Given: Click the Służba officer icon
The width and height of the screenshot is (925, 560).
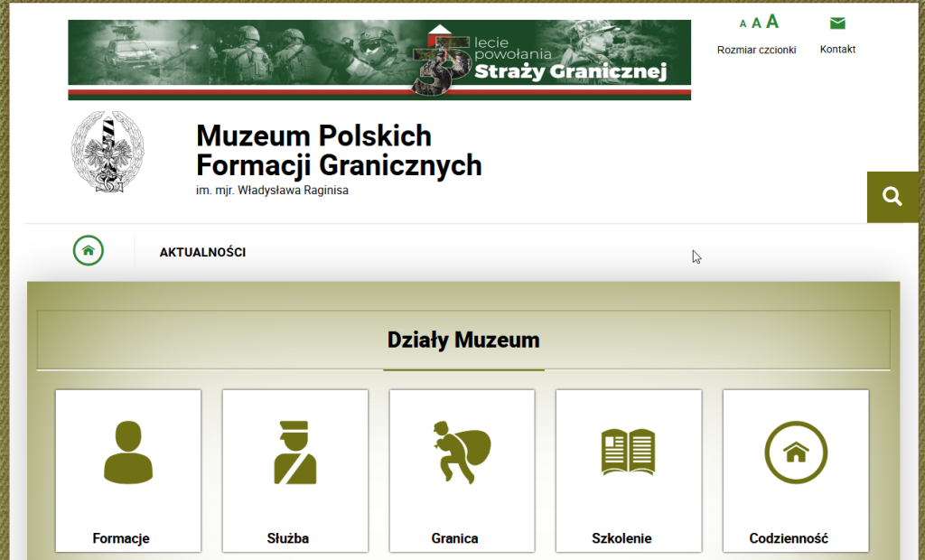Looking at the screenshot, I should coord(295,452).
